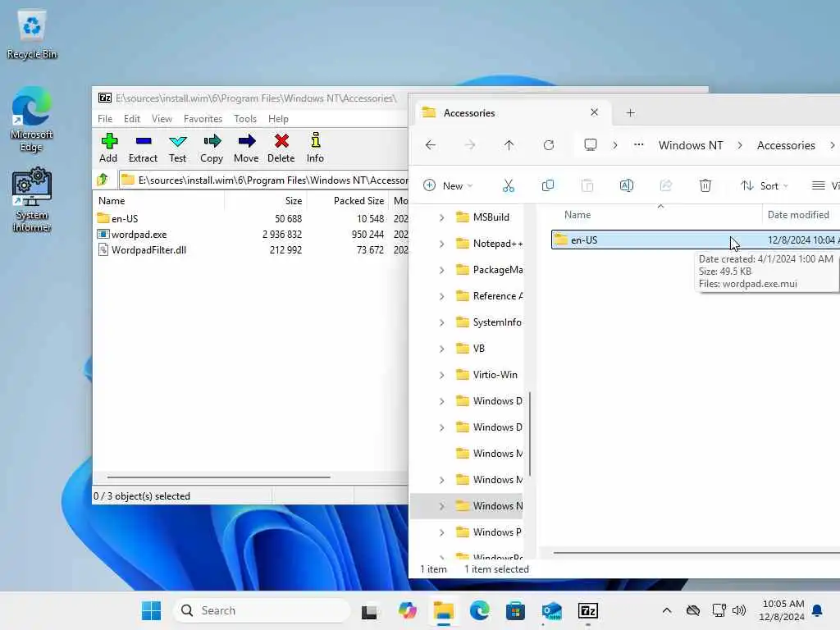Image resolution: width=840 pixels, height=630 pixels.
Task: Select the System Informer desktop shortcut
Action: 32,200
